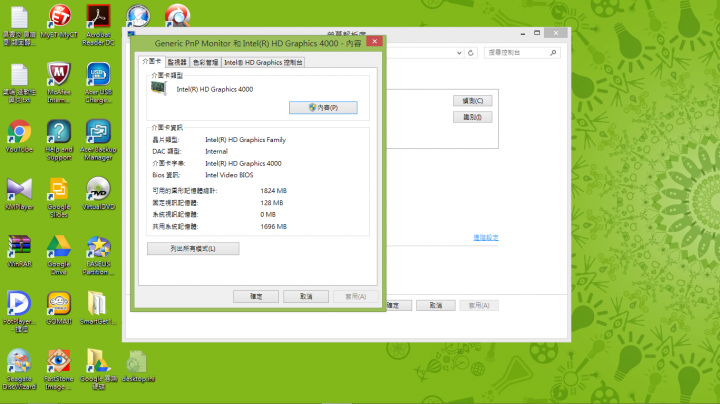This screenshot has height=404, width=720.
Task: Select the VirtualDVD desktop icon
Action: tap(98, 193)
